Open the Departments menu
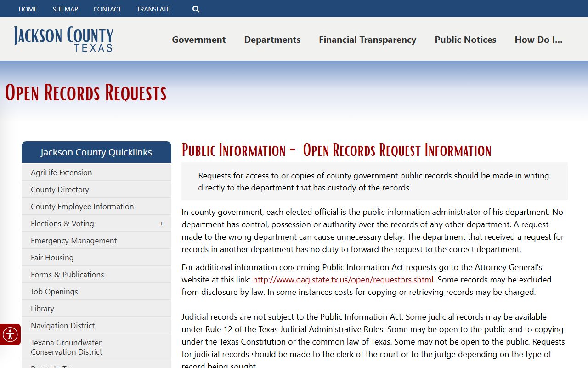Image resolution: width=588 pixels, height=368 pixels. [x=272, y=40]
